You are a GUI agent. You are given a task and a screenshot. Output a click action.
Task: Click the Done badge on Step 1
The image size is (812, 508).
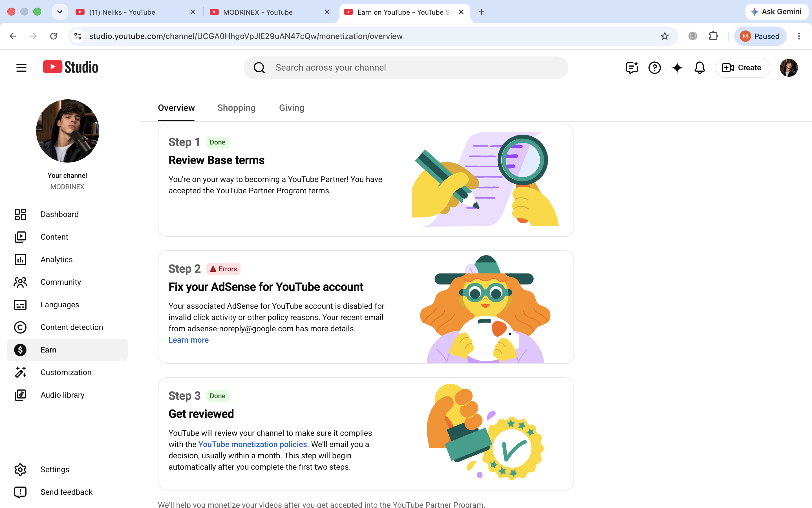[217, 142]
